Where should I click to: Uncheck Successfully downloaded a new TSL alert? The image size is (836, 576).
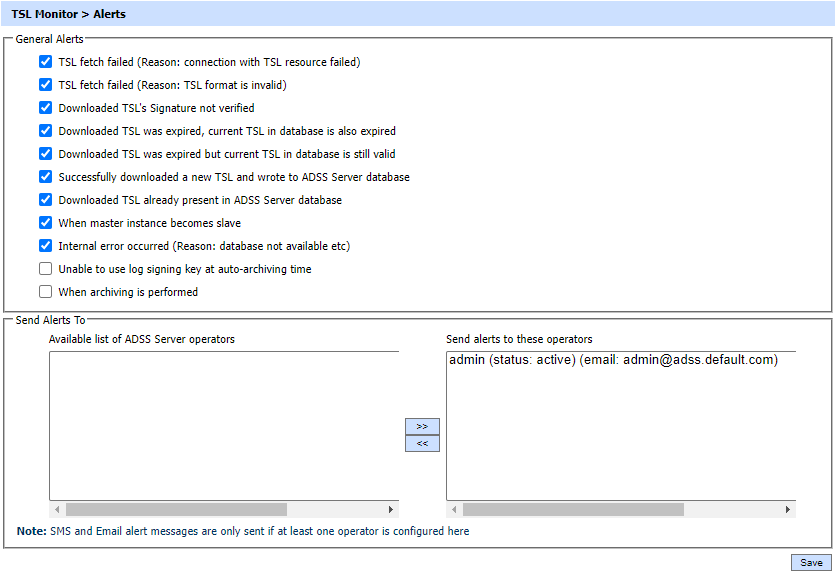coord(45,177)
